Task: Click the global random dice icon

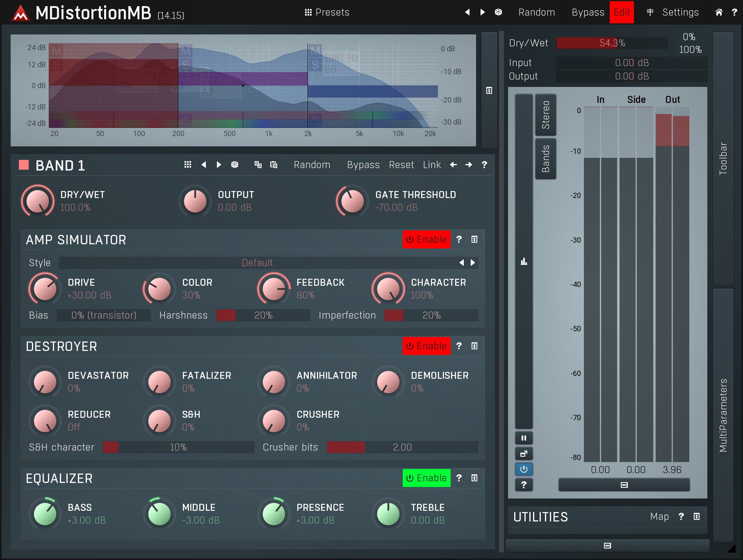Action: coord(498,12)
